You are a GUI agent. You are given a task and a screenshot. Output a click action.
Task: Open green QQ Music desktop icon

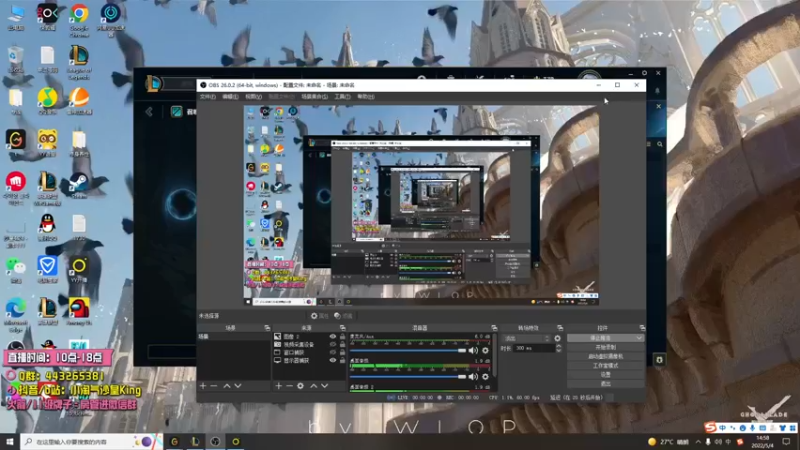pyautogui.click(x=47, y=101)
